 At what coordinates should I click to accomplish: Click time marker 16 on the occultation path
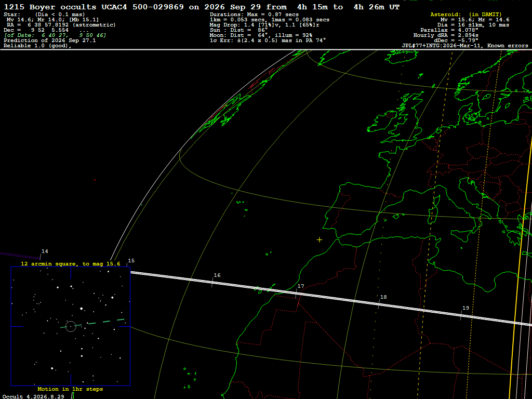pos(217,275)
